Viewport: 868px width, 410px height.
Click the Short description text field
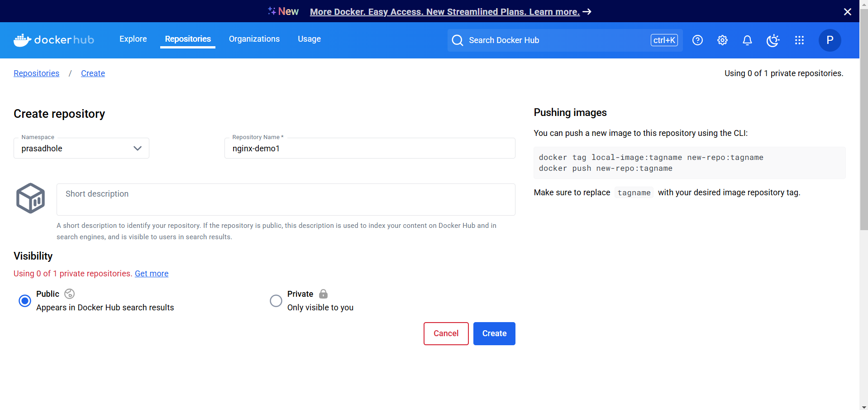tap(286, 199)
